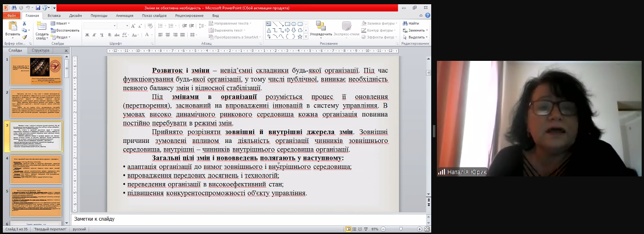Screen dimensions: 644x234
Task: Close the slides pane with X
Action: click(x=66, y=50)
